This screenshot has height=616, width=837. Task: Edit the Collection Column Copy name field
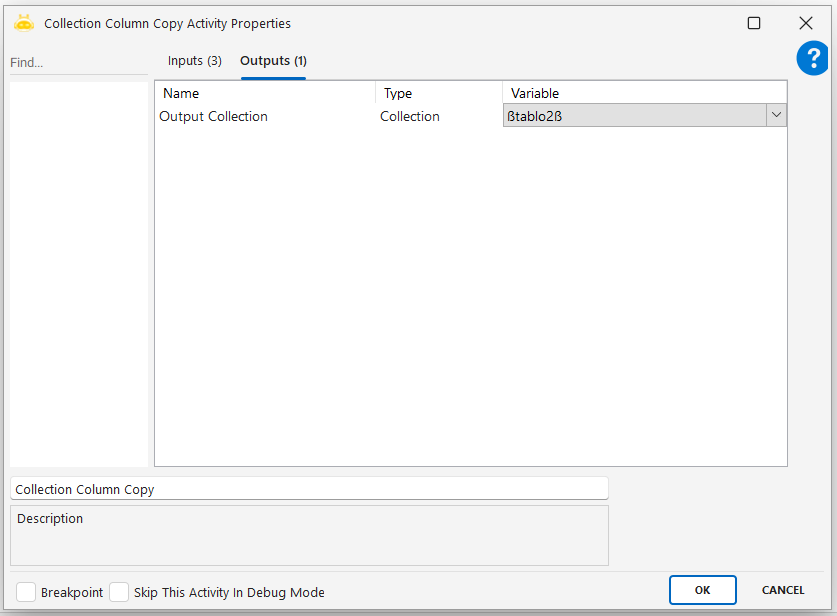click(x=308, y=489)
